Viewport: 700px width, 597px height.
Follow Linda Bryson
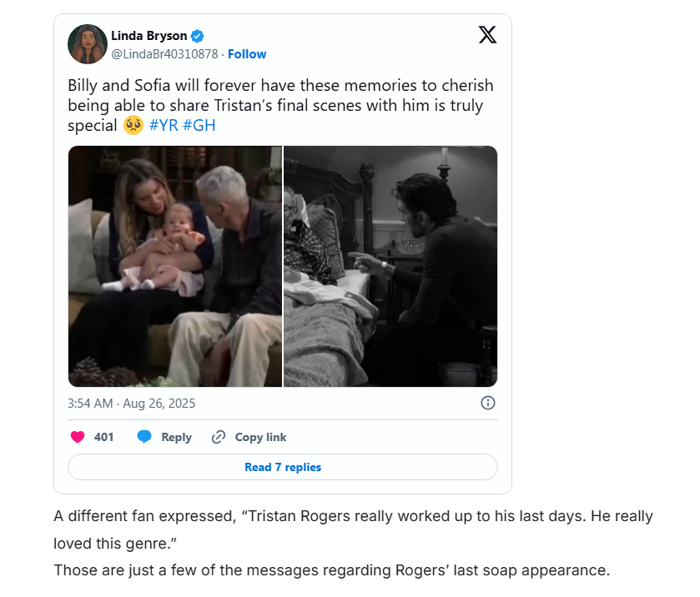click(x=247, y=54)
